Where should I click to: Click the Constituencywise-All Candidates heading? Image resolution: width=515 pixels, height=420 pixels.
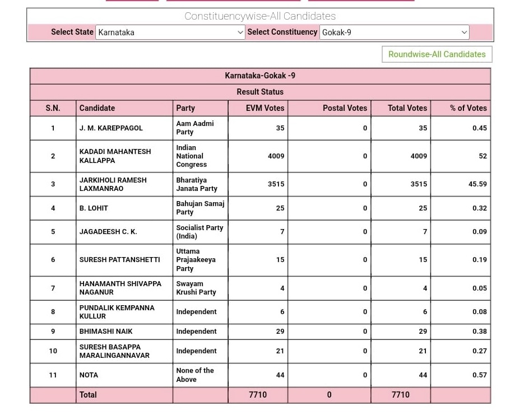(x=260, y=16)
